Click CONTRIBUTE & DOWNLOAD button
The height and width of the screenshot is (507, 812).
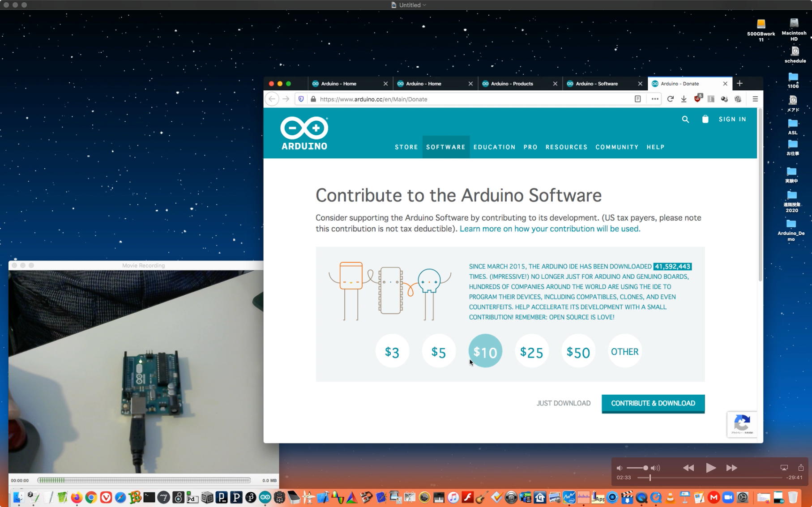[x=653, y=403]
